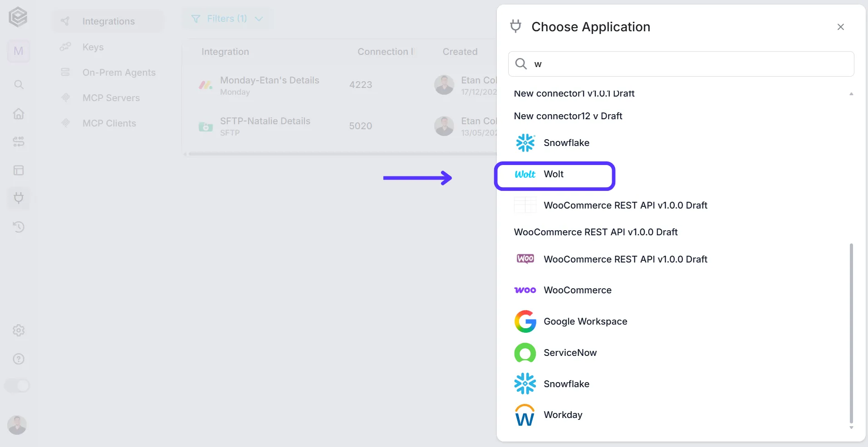Viewport: 868px width, 447px height.
Task: Open the history icon in sidebar
Action: [19, 227]
